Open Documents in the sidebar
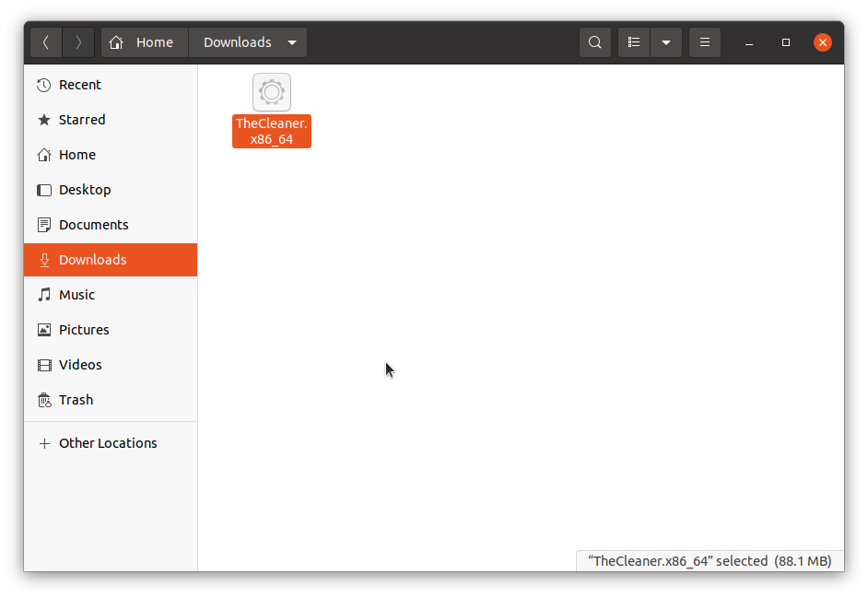This screenshot has height=598, width=868. [111, 225]
